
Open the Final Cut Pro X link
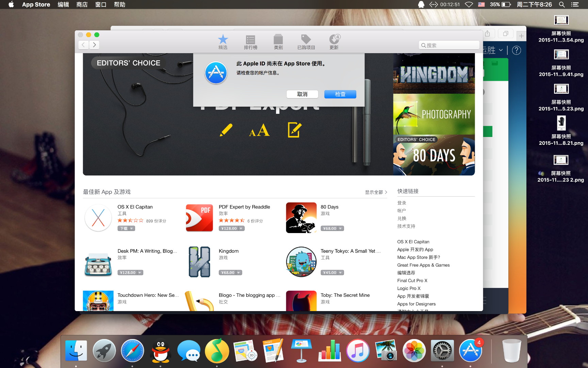point(412,281)
